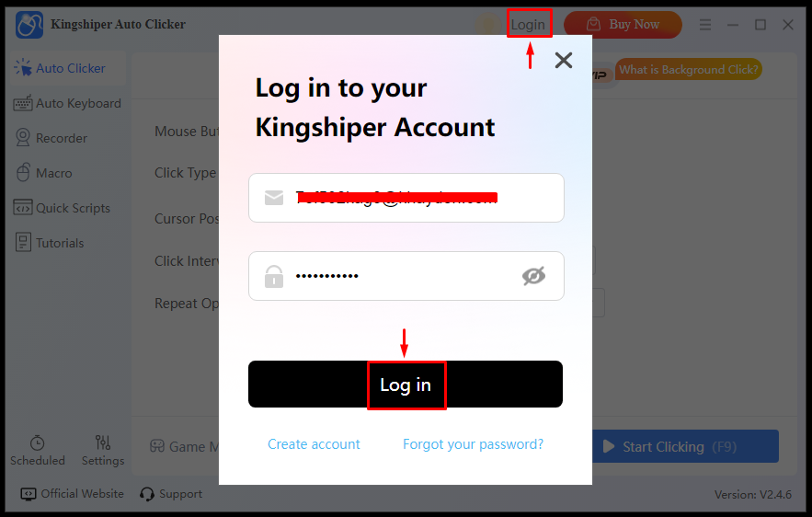Close the login dialog
This screenshot has width=812, height=517.
tap(564, 60)
